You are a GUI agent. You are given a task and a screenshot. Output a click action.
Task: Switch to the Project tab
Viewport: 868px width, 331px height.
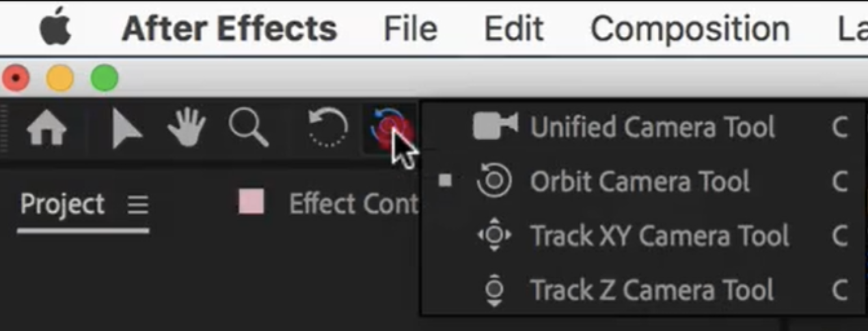point(62,205)
